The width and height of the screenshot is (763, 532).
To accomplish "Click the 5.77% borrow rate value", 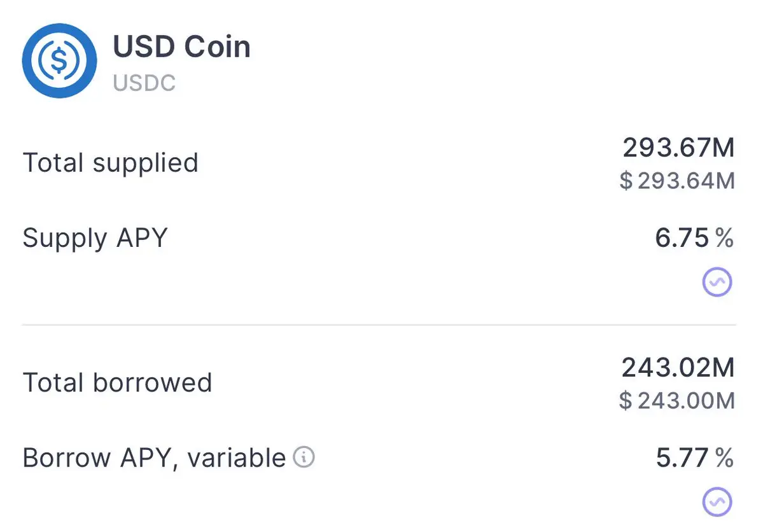I will tap(695, 458).
